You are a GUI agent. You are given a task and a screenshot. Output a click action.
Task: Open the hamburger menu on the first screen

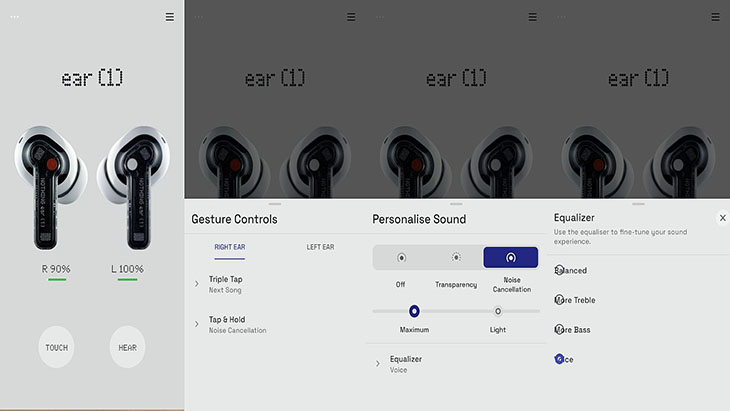click(x=169, y=17)
